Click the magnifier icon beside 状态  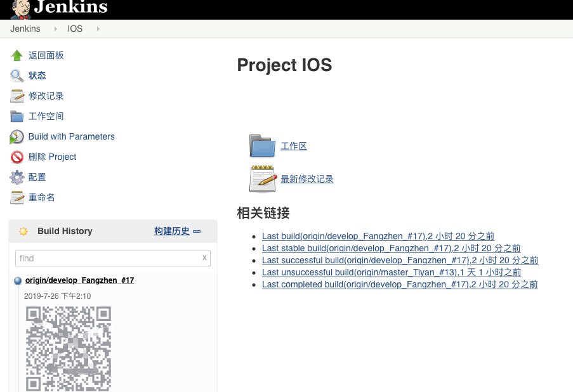16,75
